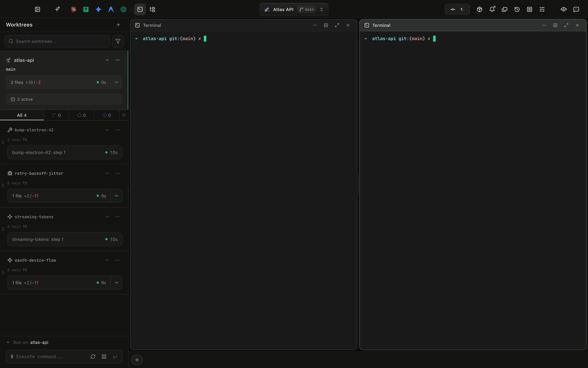Open the history clock icon

coord(517,10)
